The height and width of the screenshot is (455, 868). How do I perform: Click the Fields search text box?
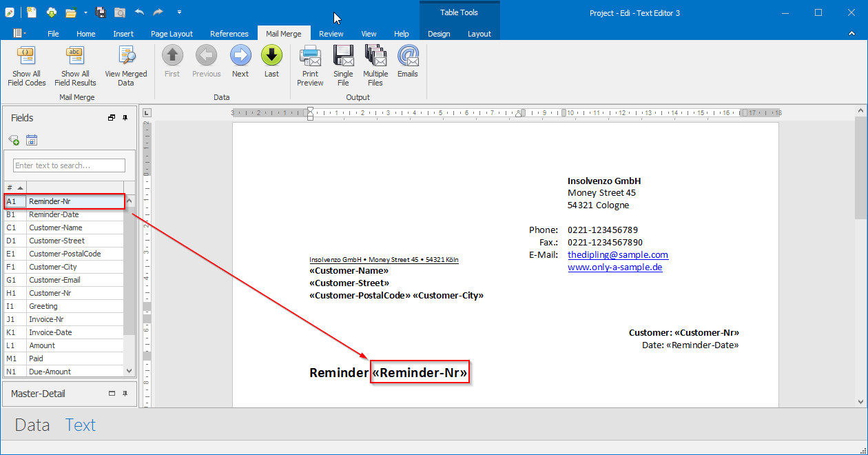[x=70, y=165]
